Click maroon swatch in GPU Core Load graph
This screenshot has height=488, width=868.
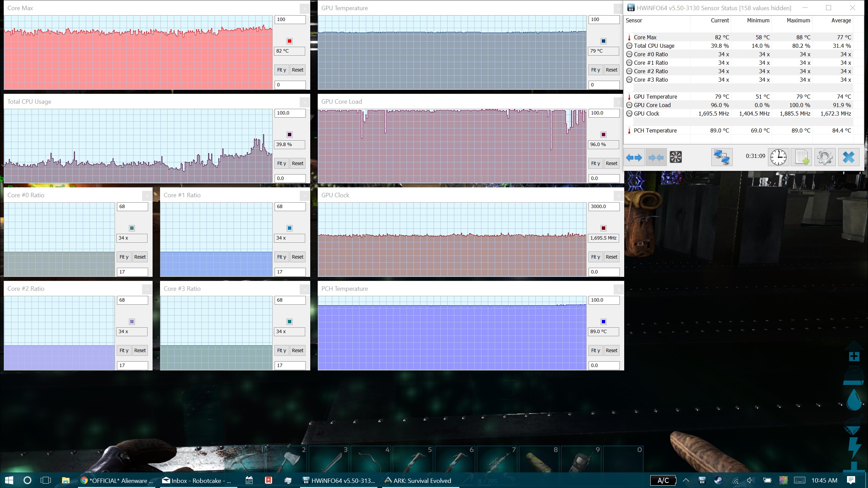pos(603,135)
